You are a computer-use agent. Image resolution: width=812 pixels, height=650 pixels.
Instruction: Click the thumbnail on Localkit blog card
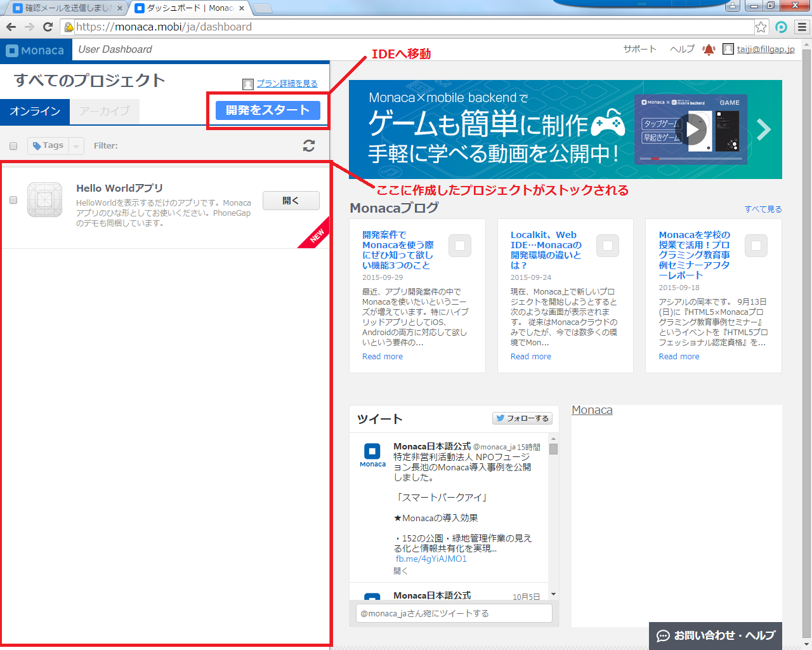pos(608,246)
